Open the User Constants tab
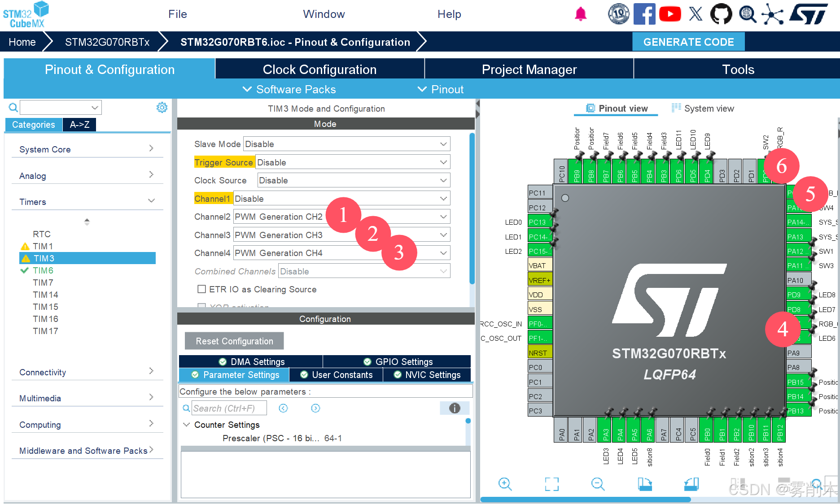The width and height of the screenshot is (840, 504). click(x=336, y=374)
